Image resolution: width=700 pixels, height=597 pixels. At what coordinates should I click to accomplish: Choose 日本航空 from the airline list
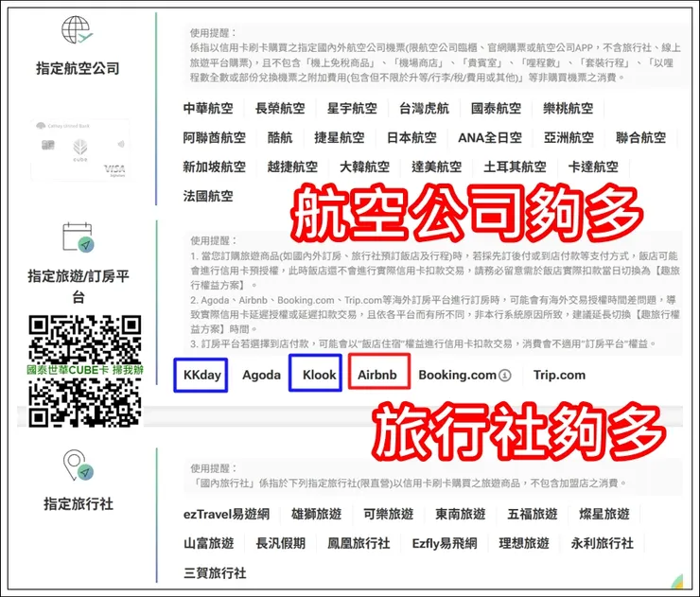411,137
